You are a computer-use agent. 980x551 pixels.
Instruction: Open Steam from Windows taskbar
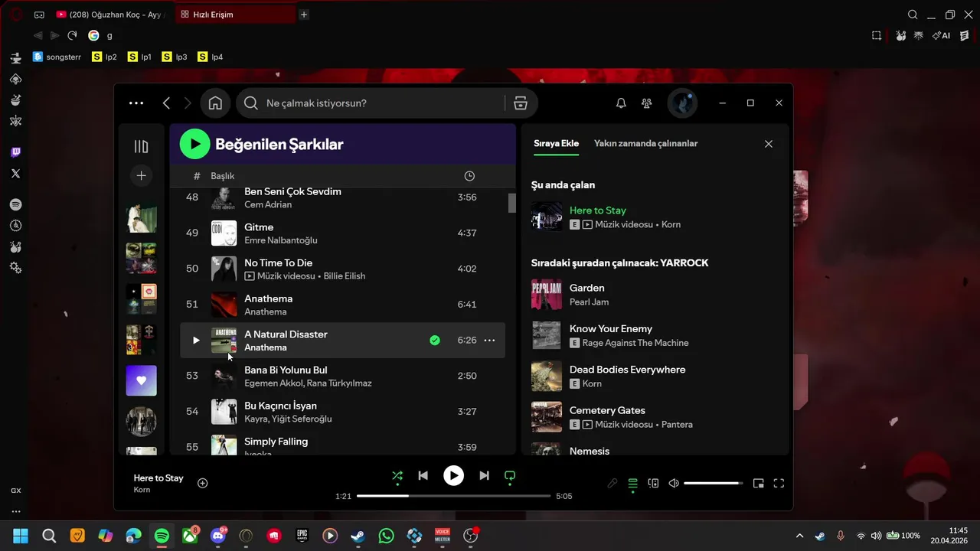pos(358,536)
